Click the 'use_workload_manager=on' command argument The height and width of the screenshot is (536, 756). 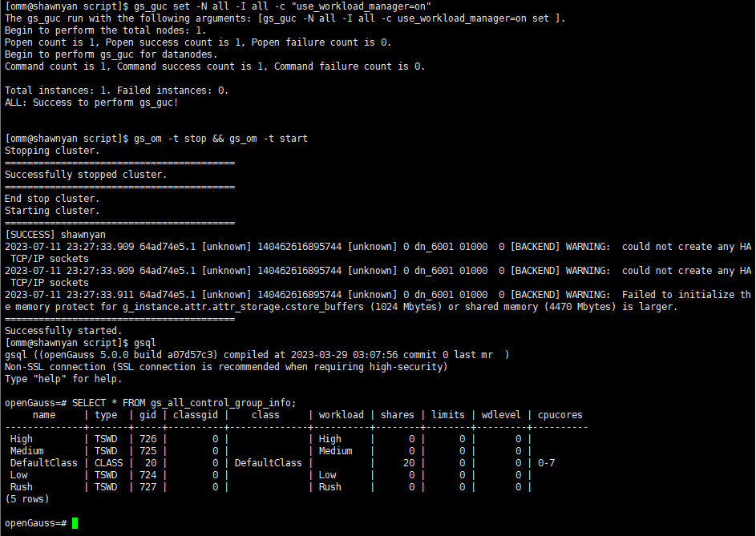click(x=361, y=6)
